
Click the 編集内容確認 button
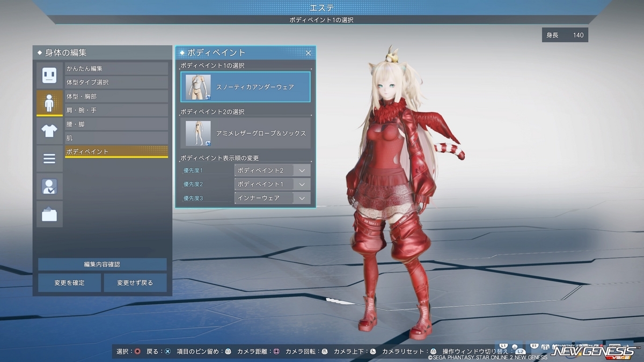click(102, 264)
